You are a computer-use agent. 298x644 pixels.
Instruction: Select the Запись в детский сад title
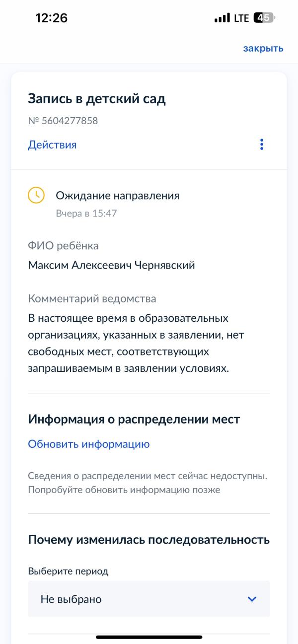97,98
